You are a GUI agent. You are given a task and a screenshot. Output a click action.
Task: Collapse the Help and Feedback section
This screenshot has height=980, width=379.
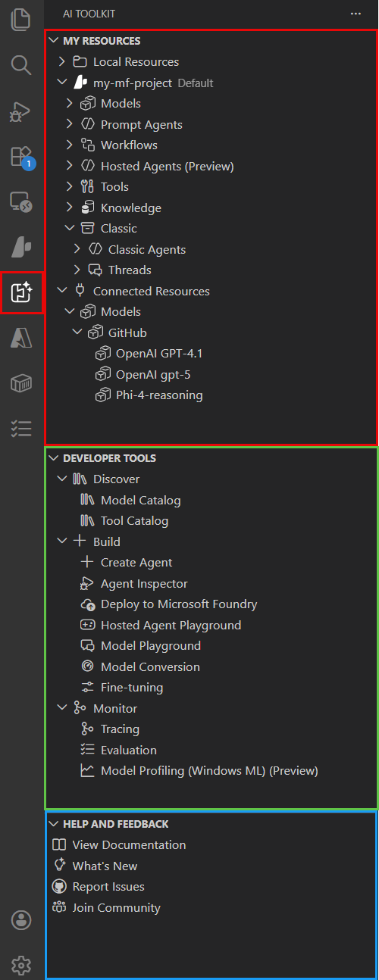(x=53, y=824)
